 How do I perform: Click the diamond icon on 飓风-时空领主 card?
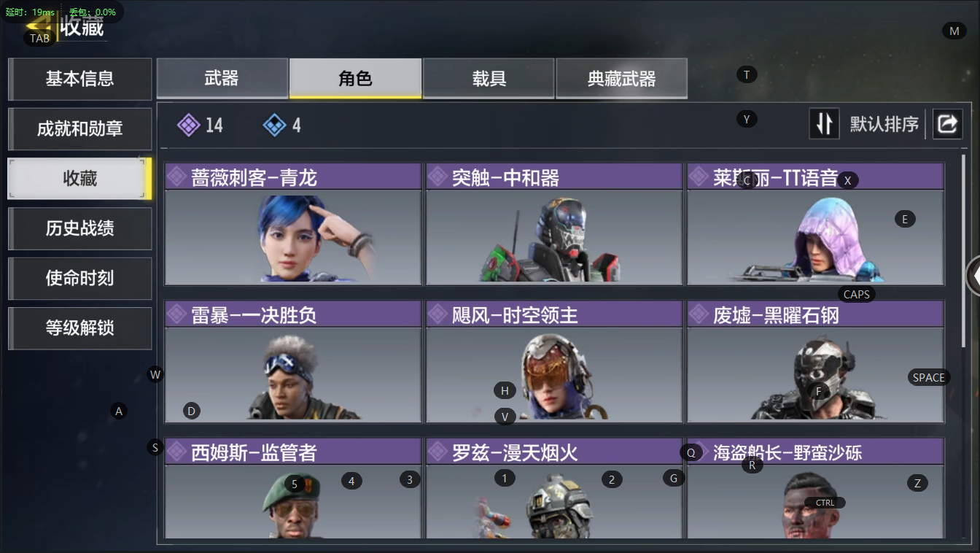pyautogui.click(x=437, y=314)
